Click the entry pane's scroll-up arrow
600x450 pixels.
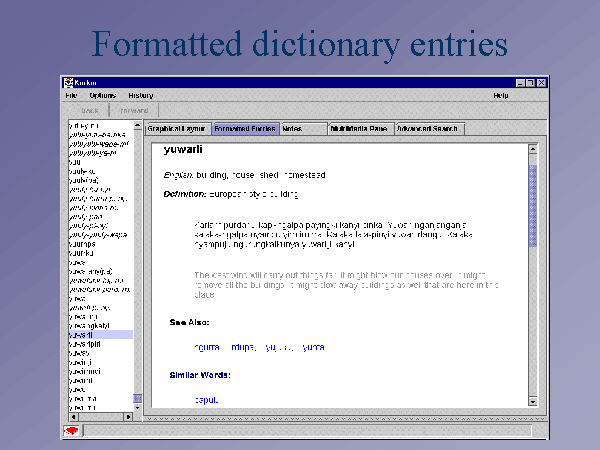533,148
